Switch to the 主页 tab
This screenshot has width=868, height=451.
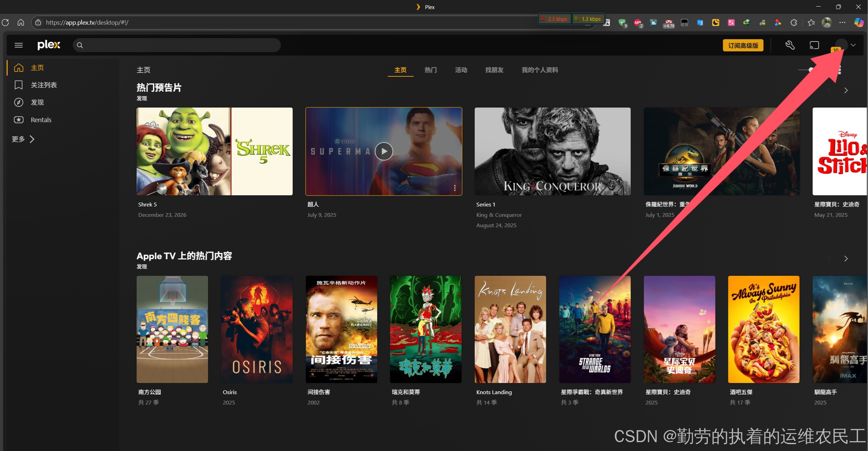point(400,70)
